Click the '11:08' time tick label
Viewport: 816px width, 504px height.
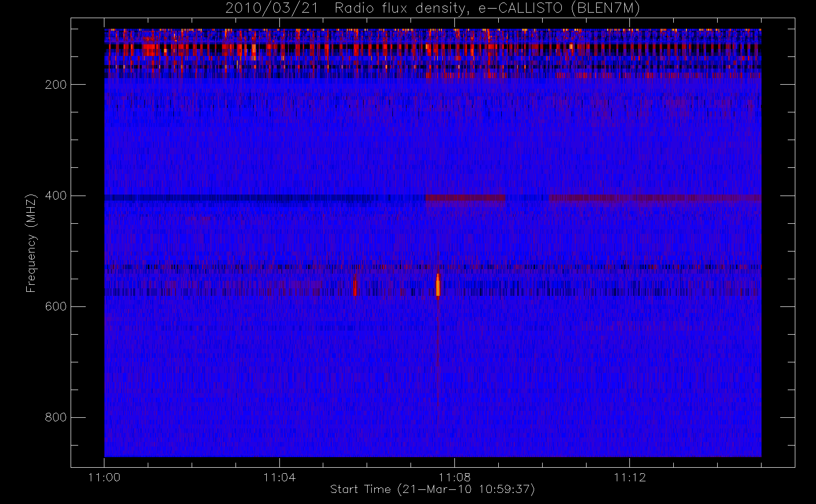[454, 477]
